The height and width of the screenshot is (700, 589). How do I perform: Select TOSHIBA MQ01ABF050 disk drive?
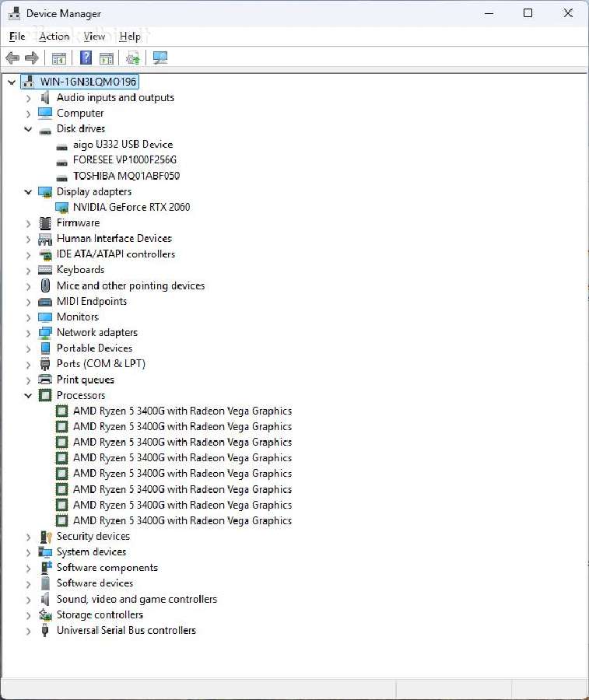[126, 176]
